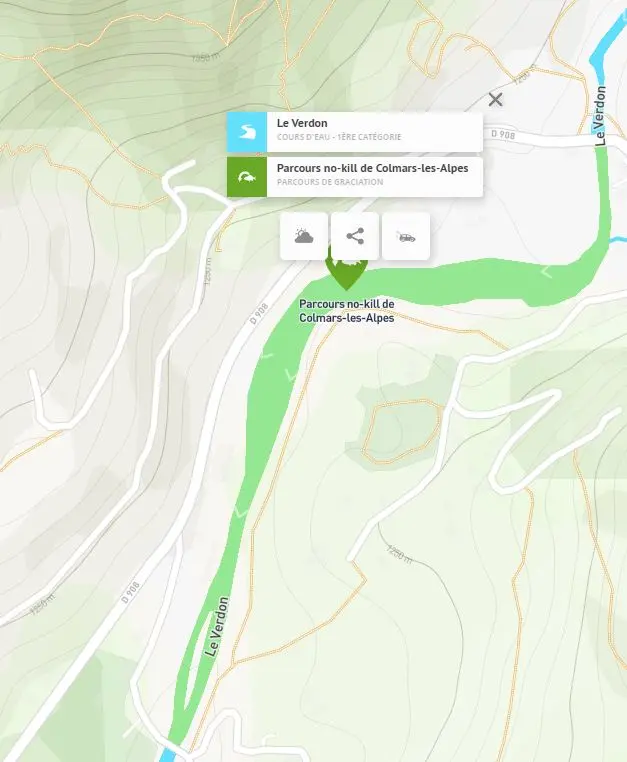
Task: Open weather forecast with cloud-sun icon
Action: pos(304,236)
